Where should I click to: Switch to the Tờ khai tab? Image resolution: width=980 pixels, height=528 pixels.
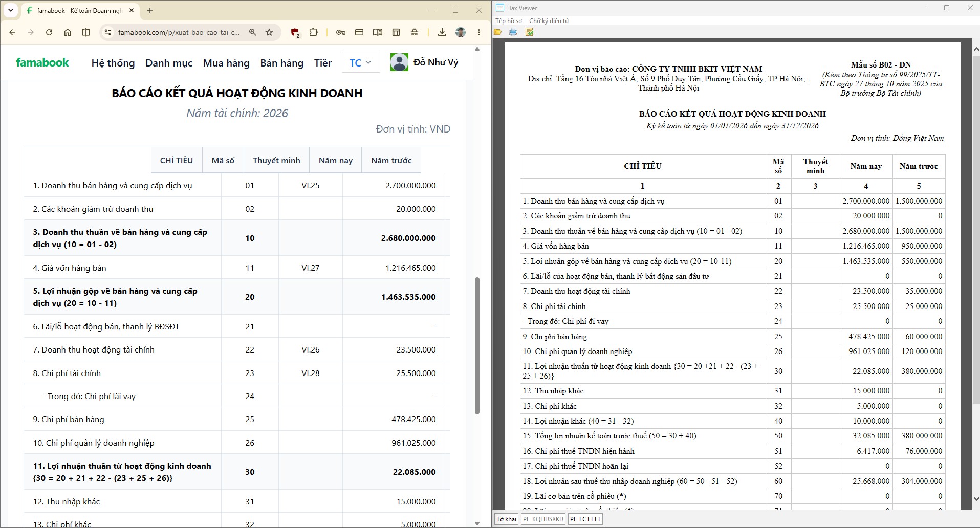click(507, 519)
